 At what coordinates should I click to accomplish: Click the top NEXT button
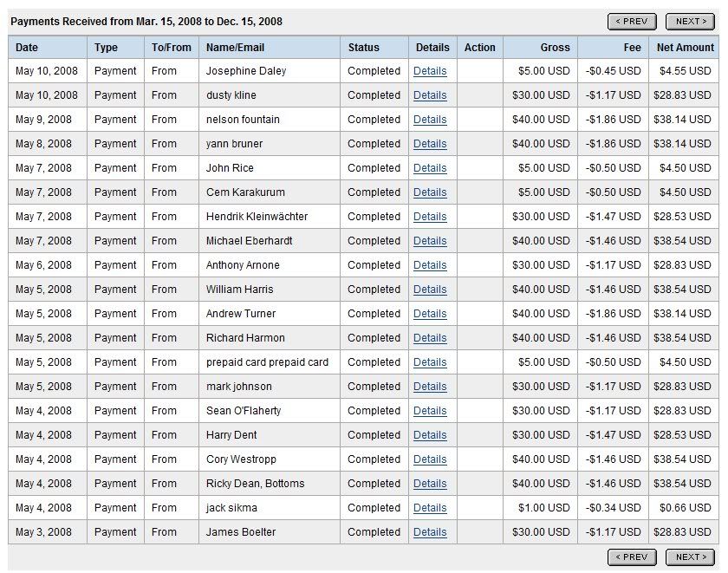pos(690,22)
